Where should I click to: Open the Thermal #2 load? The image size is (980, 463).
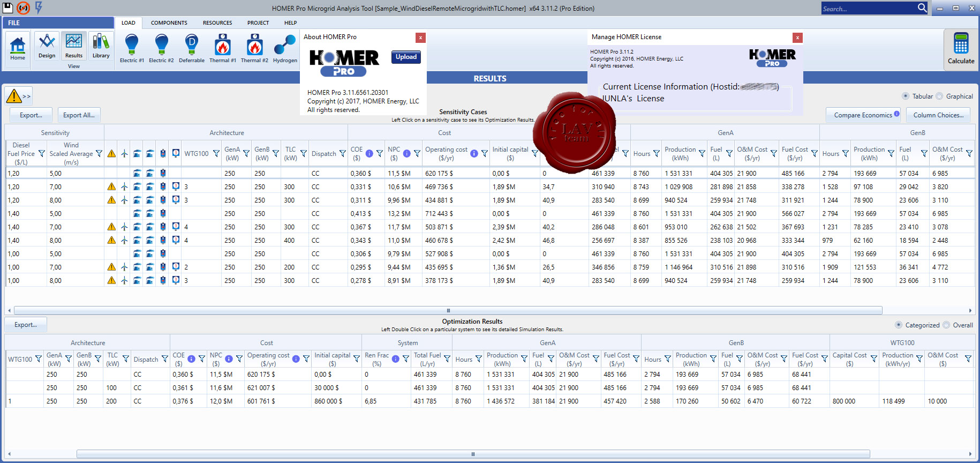click(x=254, y=49)
